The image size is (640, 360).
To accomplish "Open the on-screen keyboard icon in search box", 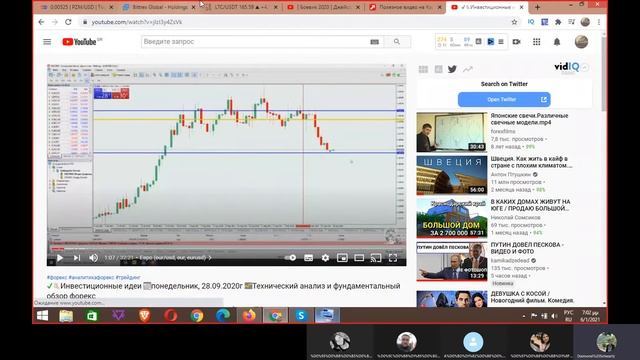I will coord(374,42).
